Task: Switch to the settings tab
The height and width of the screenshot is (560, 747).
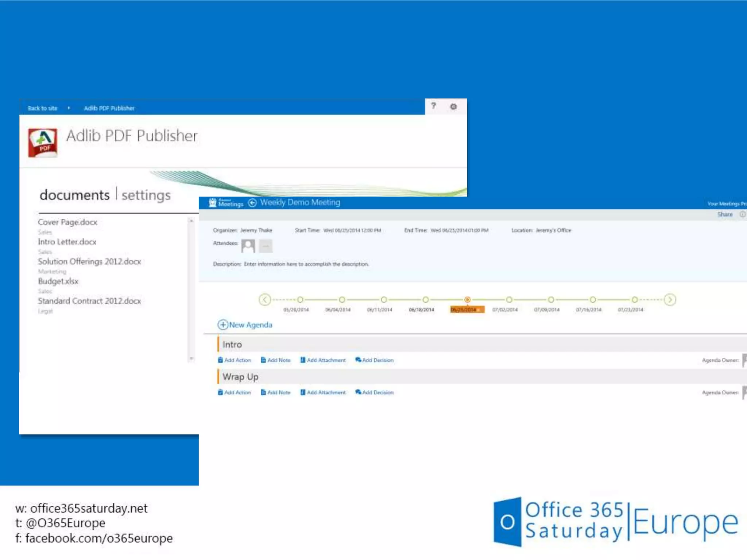Action: point(146,195)
